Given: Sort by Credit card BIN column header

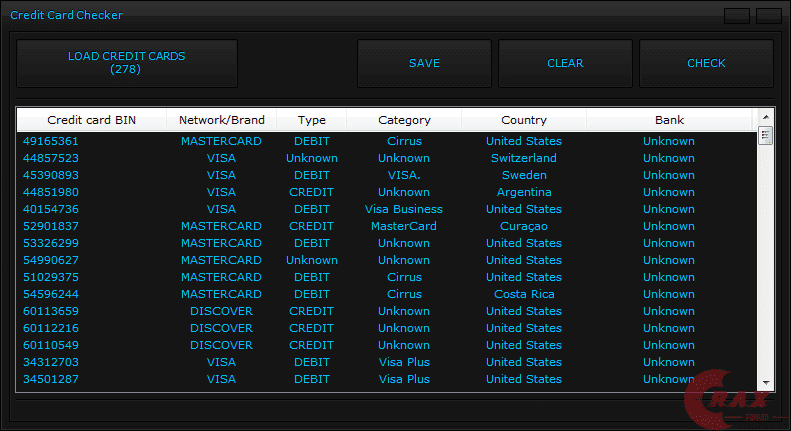Looking at the screenshot, I should tap(92, 120).
